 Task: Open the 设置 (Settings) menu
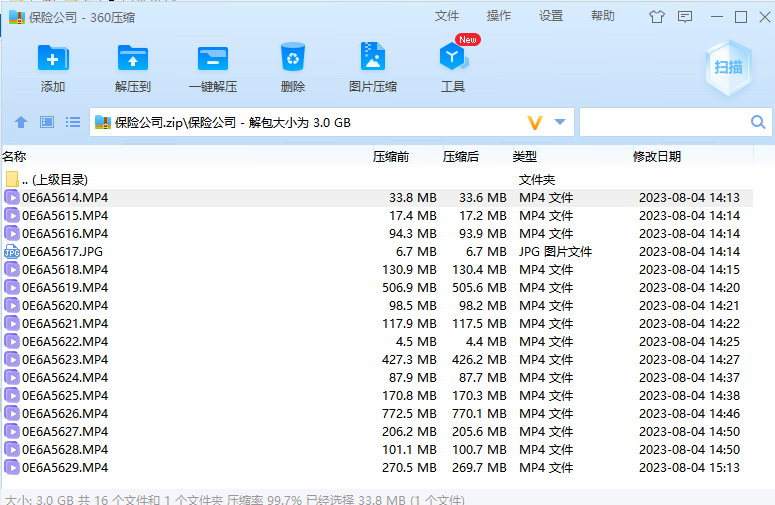pyautogui.click(x=551, y=16)
